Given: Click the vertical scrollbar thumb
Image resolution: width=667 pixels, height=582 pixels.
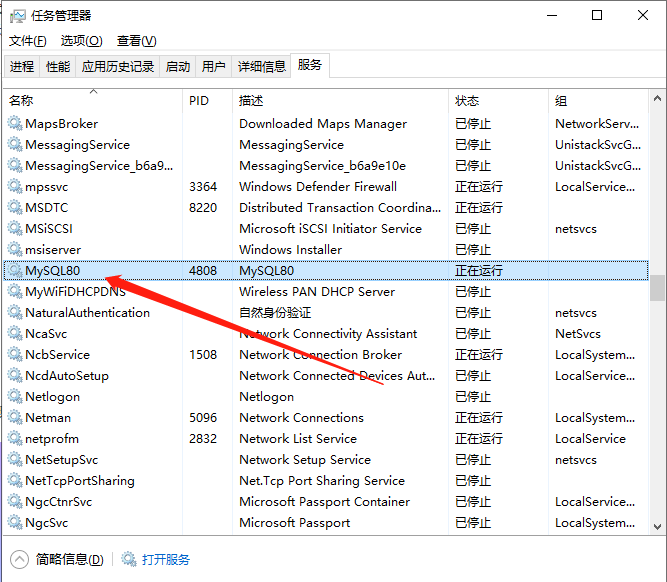Looking at the screenshot, I should 657,288.
